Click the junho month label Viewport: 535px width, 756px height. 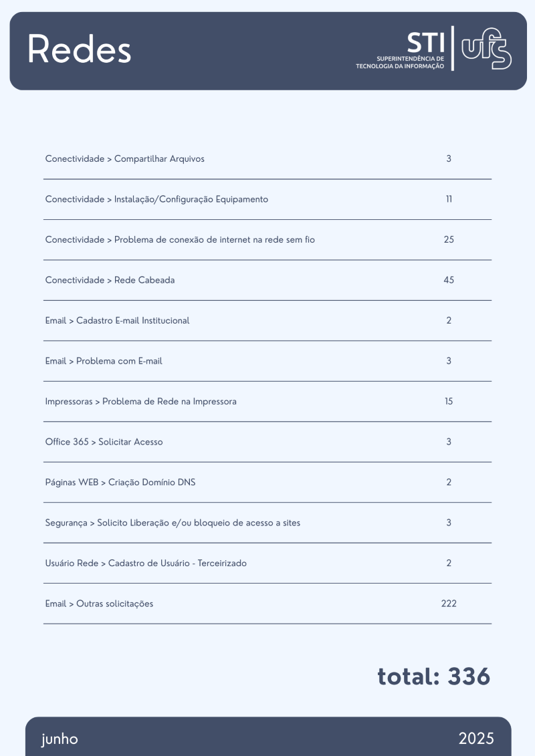60,739
